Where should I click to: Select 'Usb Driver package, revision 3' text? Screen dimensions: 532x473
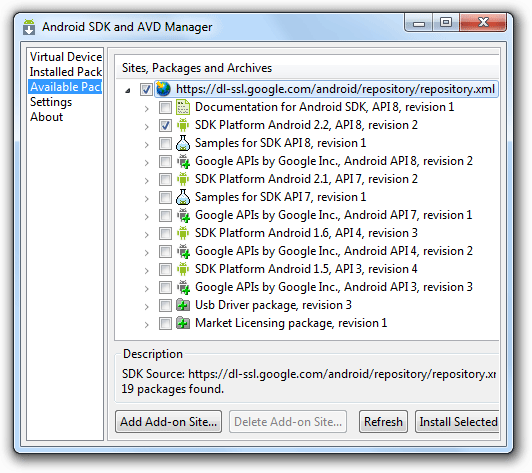273,305
